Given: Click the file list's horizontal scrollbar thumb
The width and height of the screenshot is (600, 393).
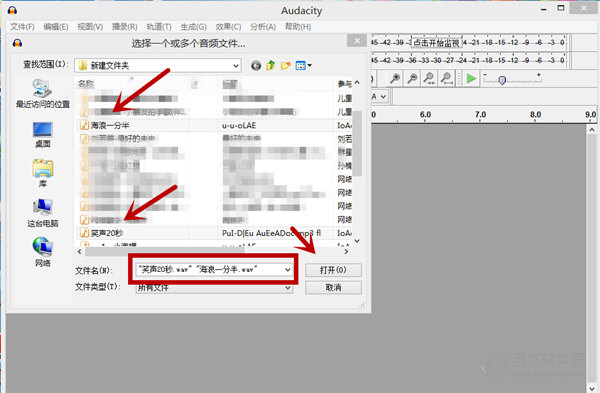Looking at the screenshot, I should (165, 251).
